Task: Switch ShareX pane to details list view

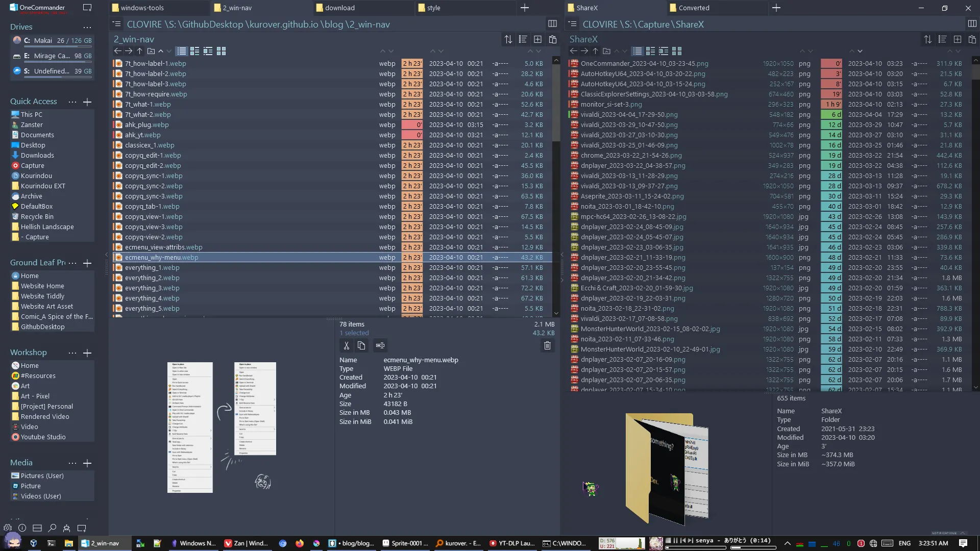Action: [637, 51]
